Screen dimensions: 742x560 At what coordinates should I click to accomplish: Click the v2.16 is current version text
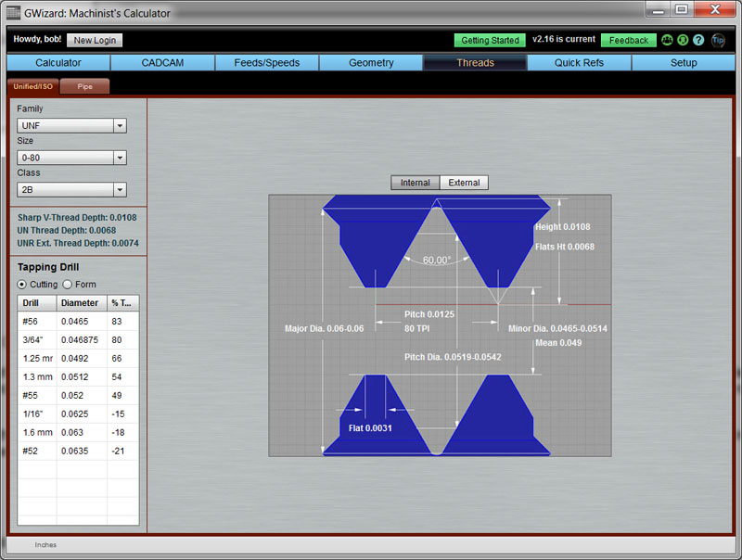pos(564,39)
